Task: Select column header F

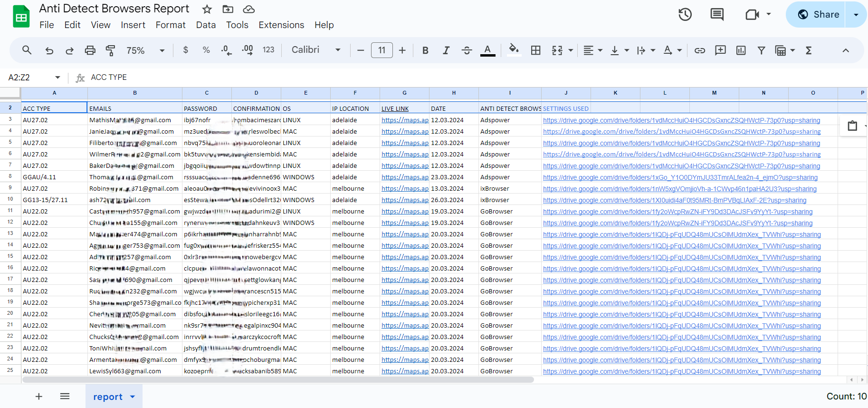Action: 355,93
